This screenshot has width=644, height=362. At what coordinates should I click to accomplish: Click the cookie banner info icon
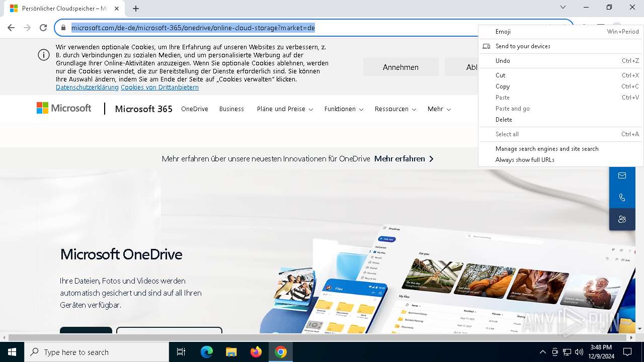click(44, 55)
